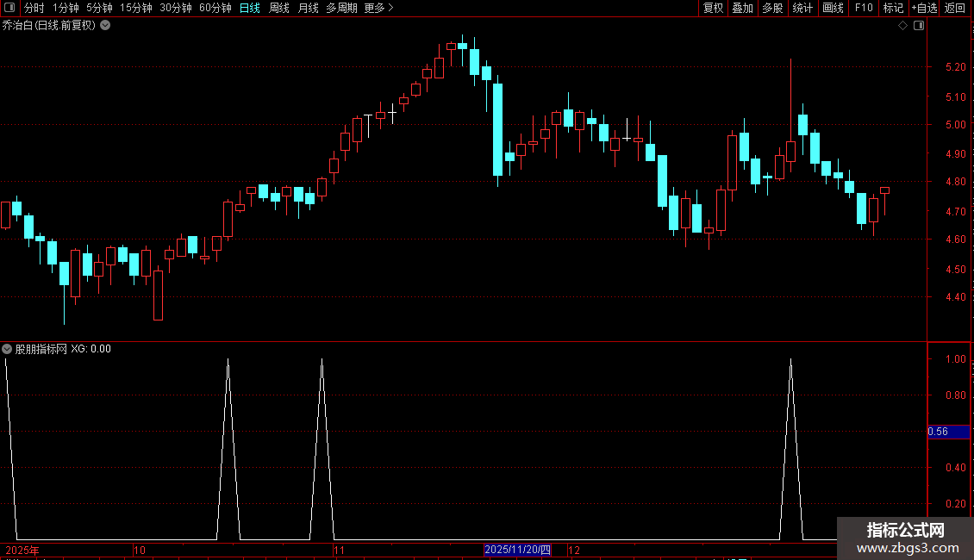Viewport: 974px width, 560px height.
Task: Click the 0.56 highlighted axis value
Action: coord(948,432)
